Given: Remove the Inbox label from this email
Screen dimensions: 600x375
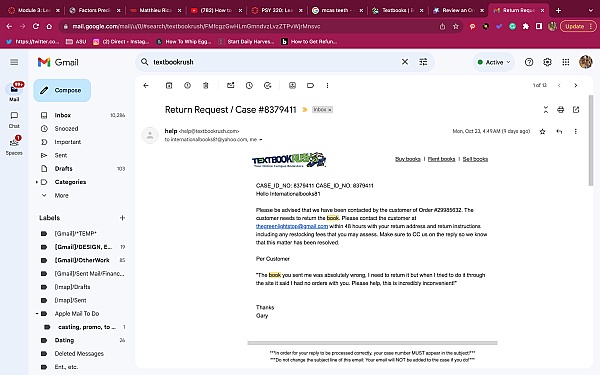Looking at the screenshot, I should [x=330, y=110].
